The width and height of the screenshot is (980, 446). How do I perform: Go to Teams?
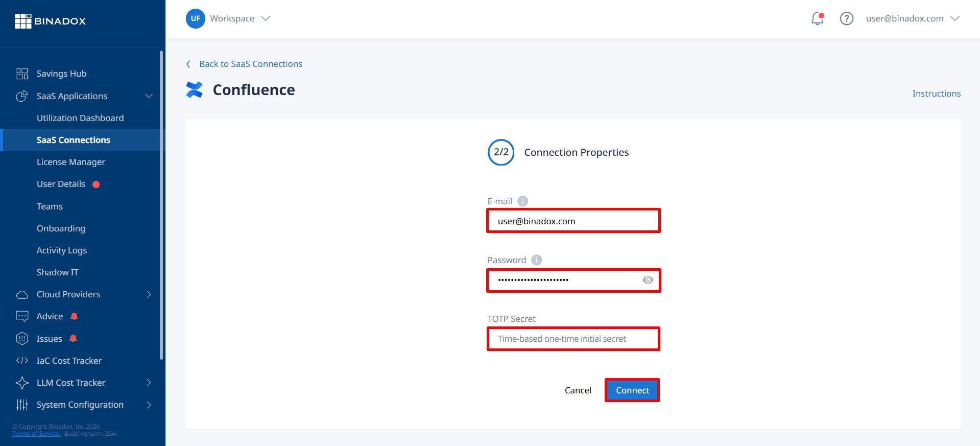[x=50, y=206]
